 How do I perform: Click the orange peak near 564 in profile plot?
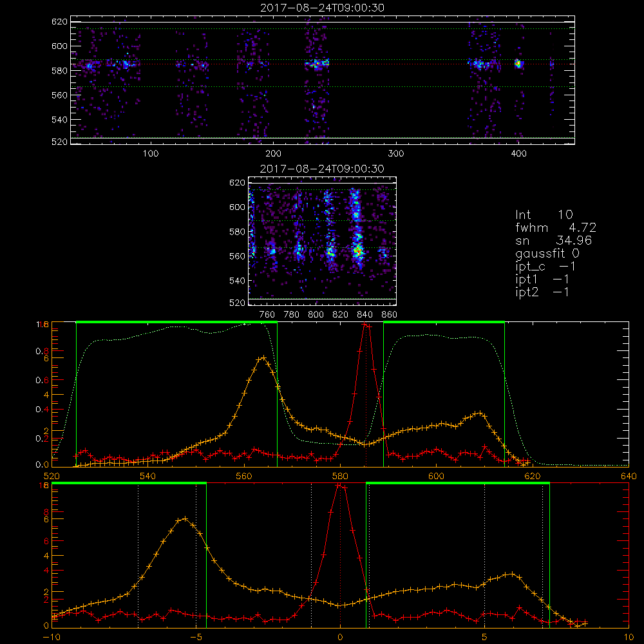point(263,357)
